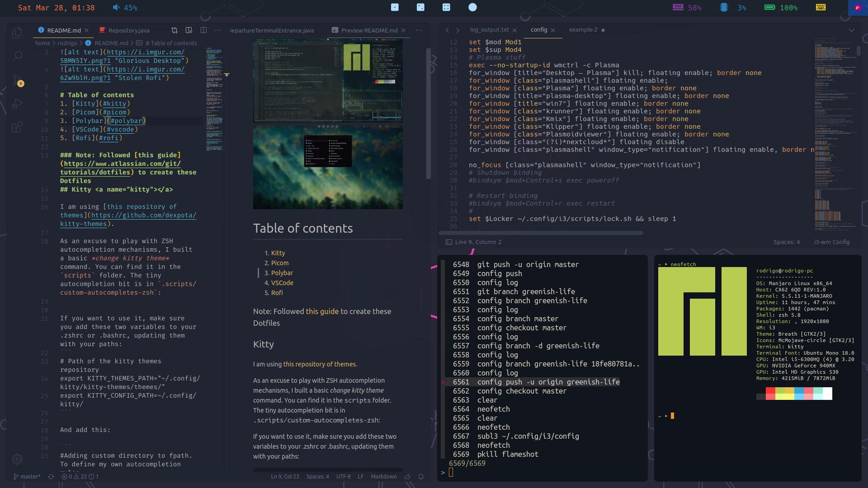Switch to the log_output.txt tab
Viewport: 868px width, 488px height.
coord(489,30)
